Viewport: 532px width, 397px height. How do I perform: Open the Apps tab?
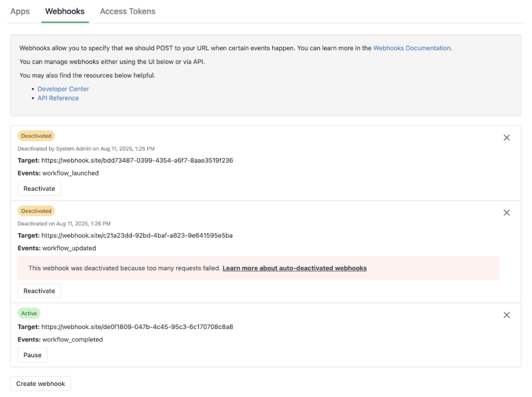[x=20, y=11]
